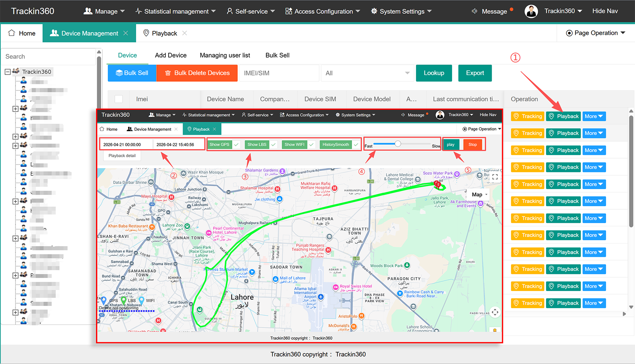Open the Map type dropdown on map

point(479,195)
